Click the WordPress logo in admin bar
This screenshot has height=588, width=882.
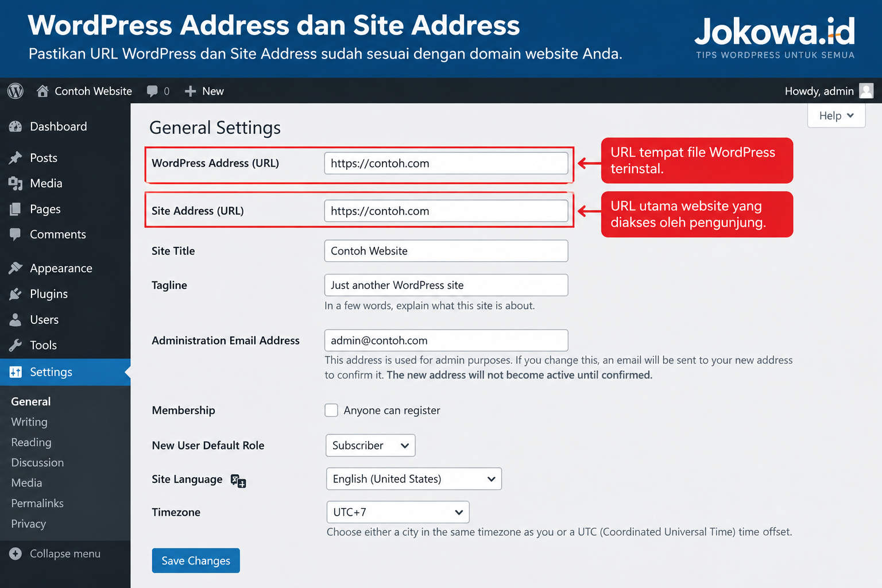pyautogui.click(x=16, y=91)
